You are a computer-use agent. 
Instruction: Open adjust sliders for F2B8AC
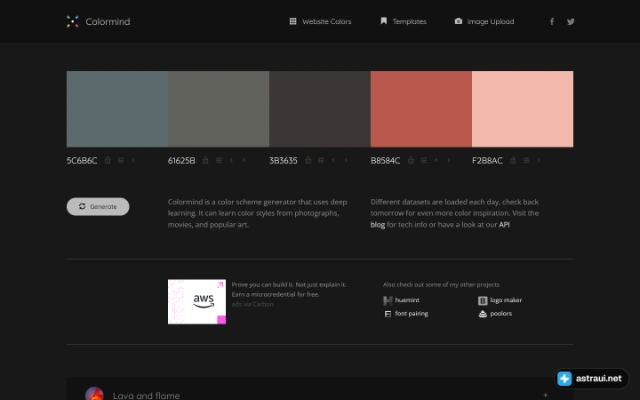527,160
